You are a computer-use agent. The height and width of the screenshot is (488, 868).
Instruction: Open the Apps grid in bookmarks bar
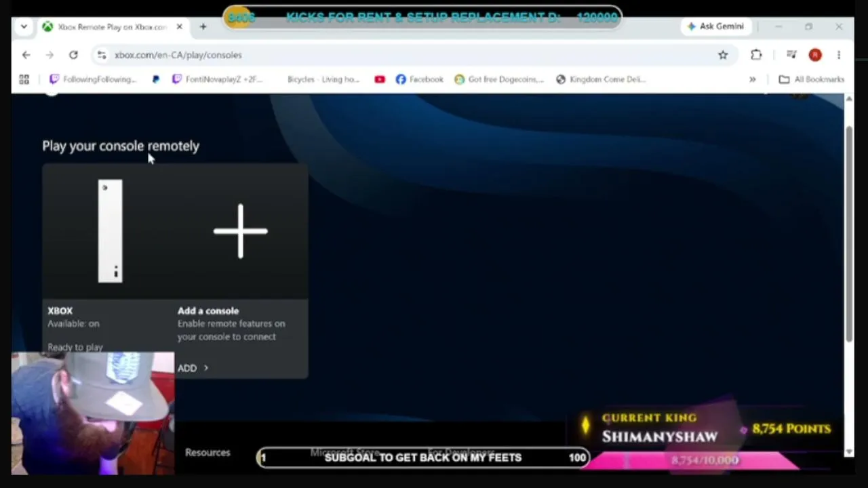pos(24,79)
